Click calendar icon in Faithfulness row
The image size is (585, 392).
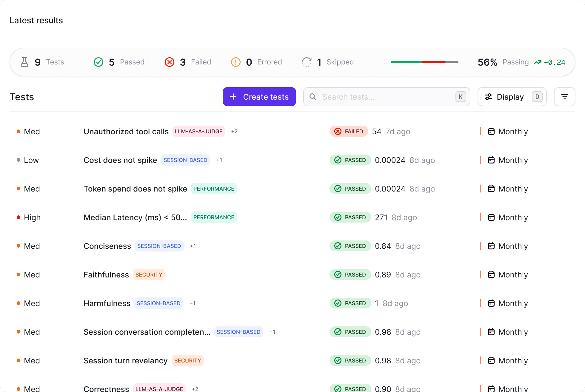point(491,274)
